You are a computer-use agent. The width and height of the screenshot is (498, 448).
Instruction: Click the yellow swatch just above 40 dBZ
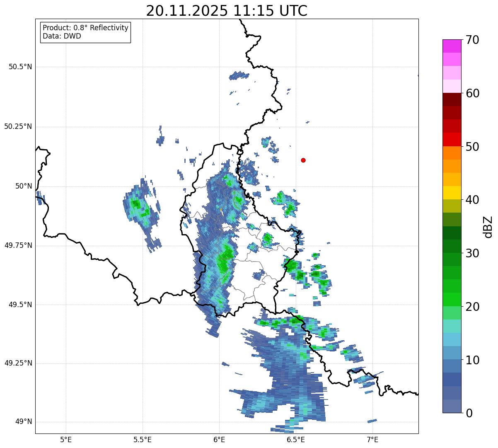[x=452, y=193]
